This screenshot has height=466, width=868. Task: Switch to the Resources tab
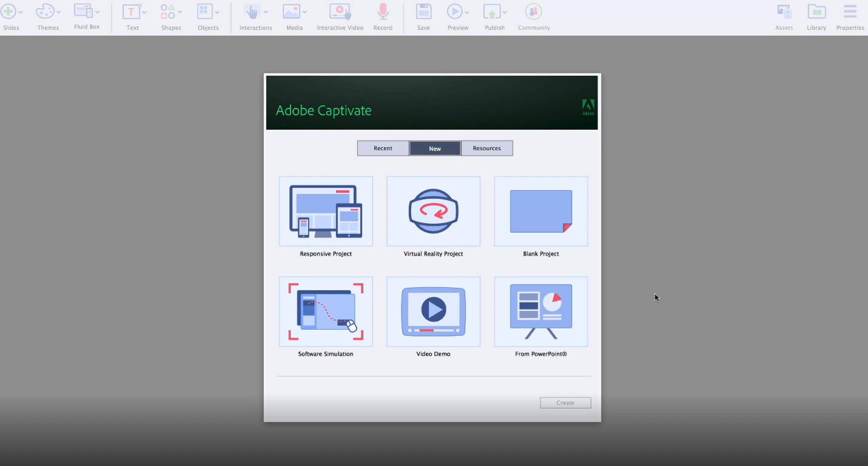tap(487, 148)
